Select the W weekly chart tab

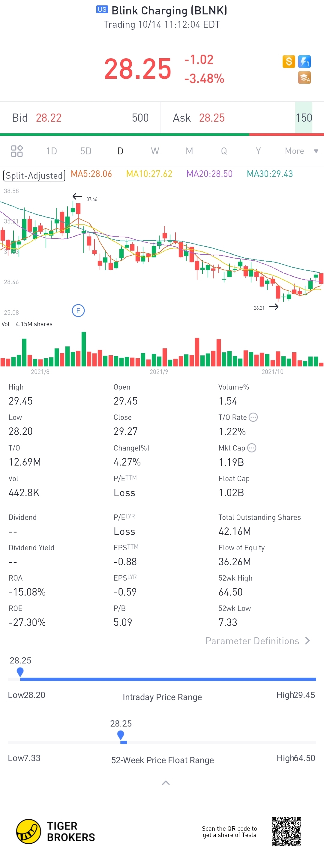(155, 151)
